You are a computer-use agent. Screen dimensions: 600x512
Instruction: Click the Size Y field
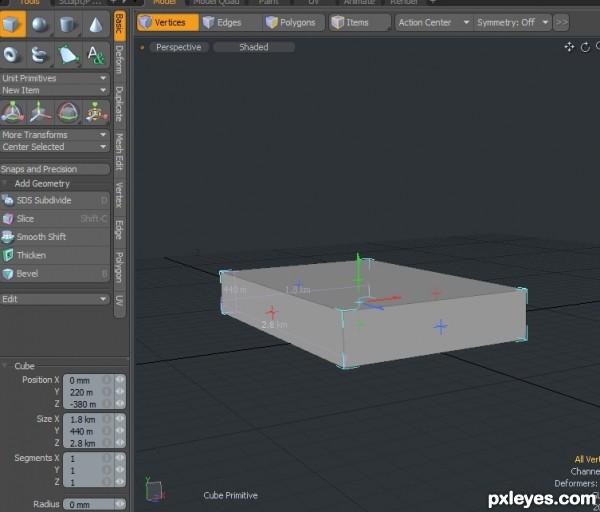pyautogui.click(x=88, y=431)
